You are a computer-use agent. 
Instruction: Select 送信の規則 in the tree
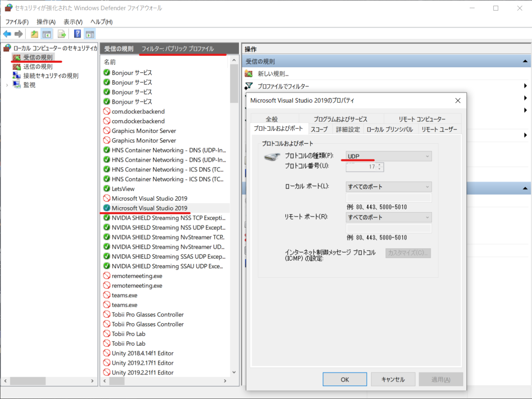click(x=38, y=66)
